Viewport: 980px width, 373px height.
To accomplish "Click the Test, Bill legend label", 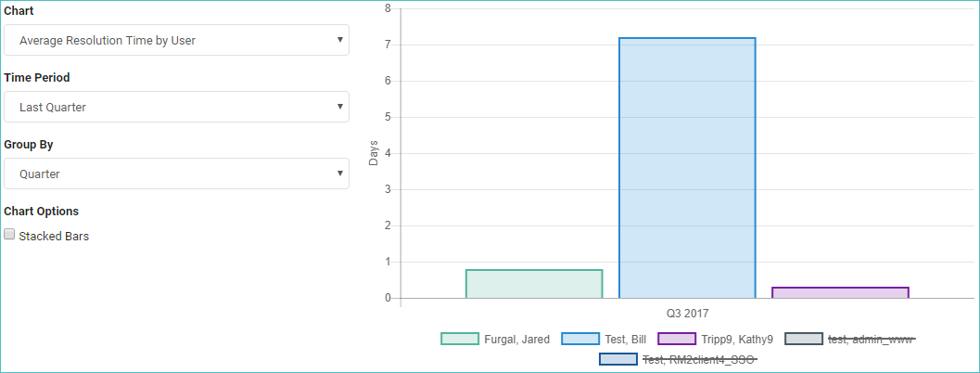I will [x=626, y=340].
